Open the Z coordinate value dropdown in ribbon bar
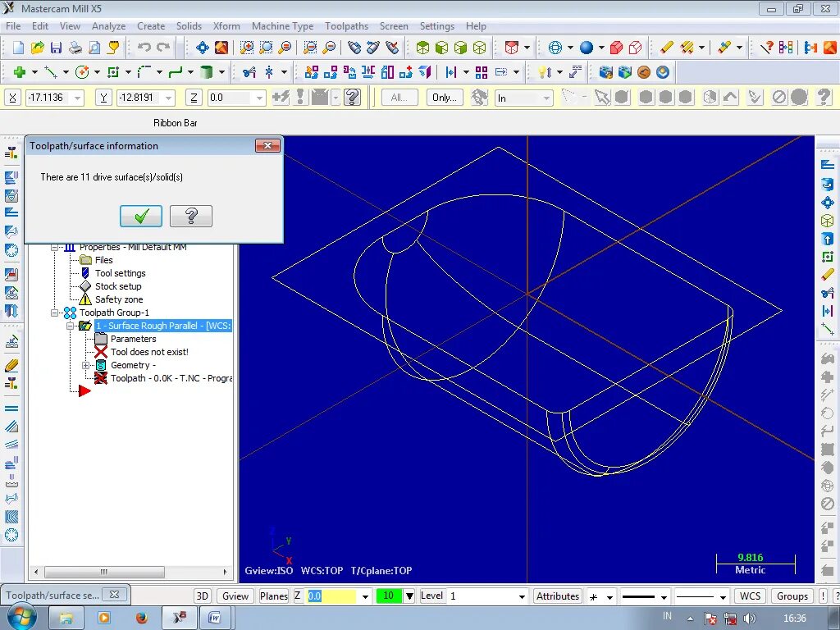Screen dimensions: 840x630 coord(259,98)
